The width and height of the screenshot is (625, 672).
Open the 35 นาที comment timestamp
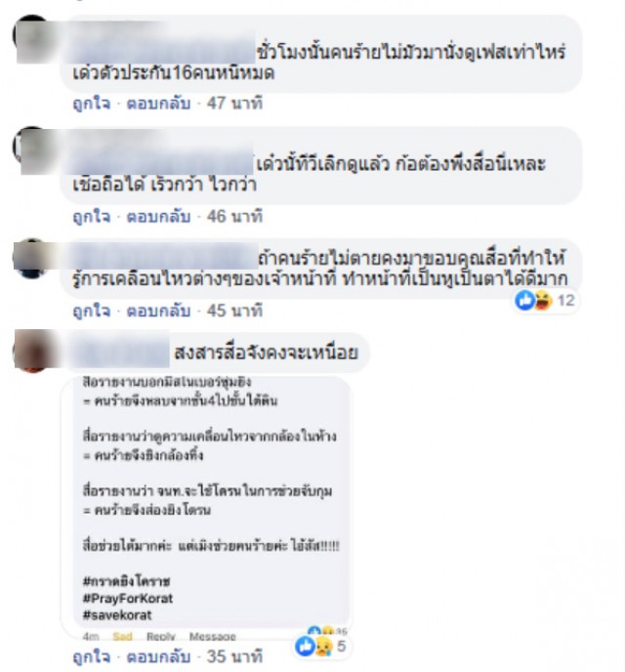(x=234, y=657)
